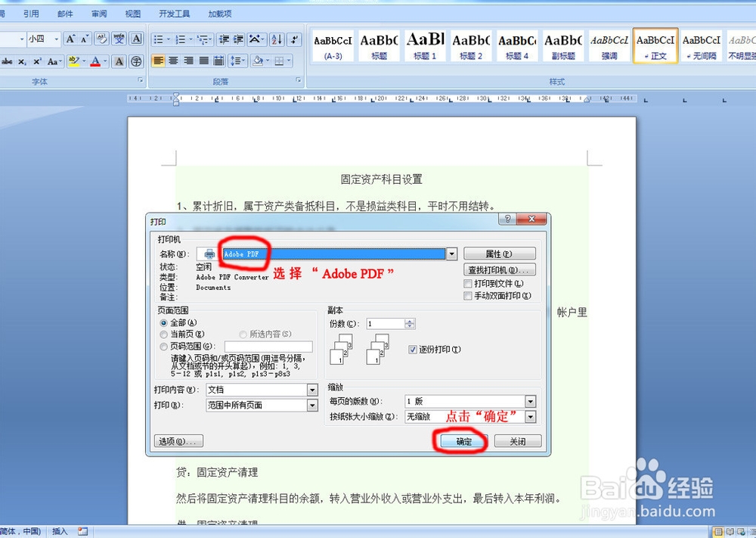The width and height of the screenshot is (756, 538).
Task: Click the Clear Formatting eraser icon
Action: (101, 39)
